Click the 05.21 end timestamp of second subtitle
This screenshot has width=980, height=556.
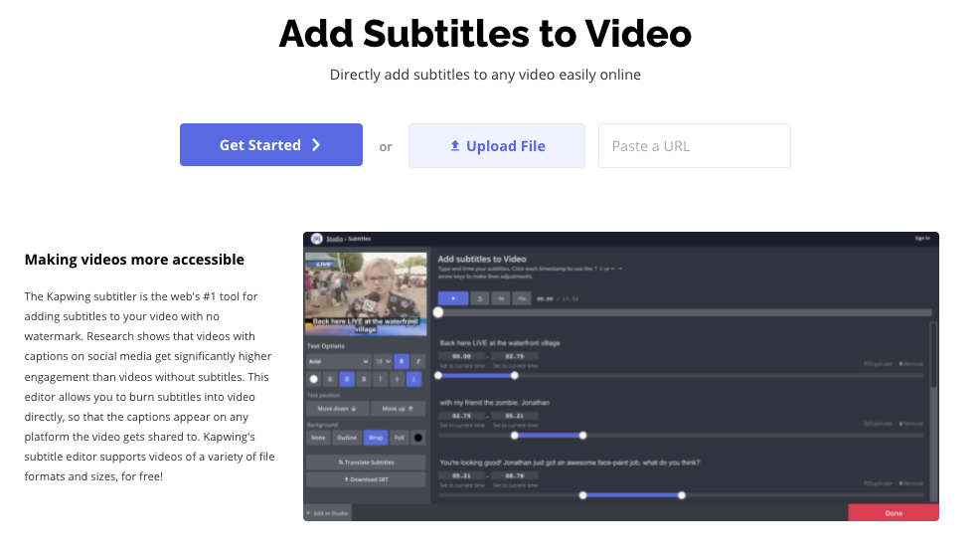coord(515,416)
